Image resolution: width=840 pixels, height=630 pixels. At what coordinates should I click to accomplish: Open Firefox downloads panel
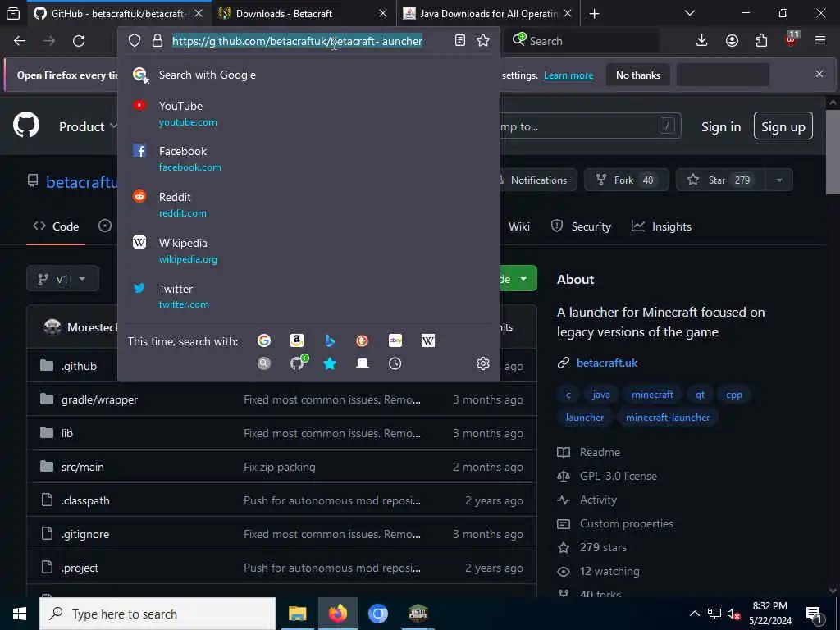coord(702,41)
